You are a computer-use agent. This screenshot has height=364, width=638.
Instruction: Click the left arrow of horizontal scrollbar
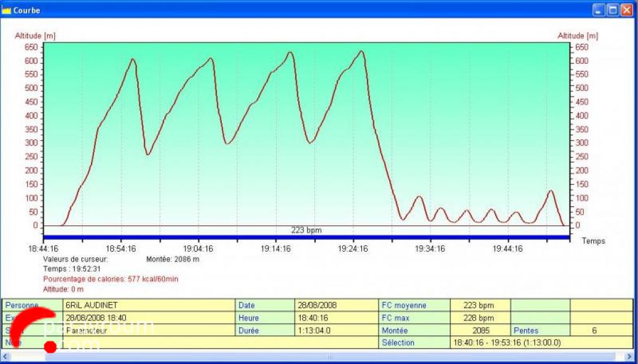coord(5,357)
